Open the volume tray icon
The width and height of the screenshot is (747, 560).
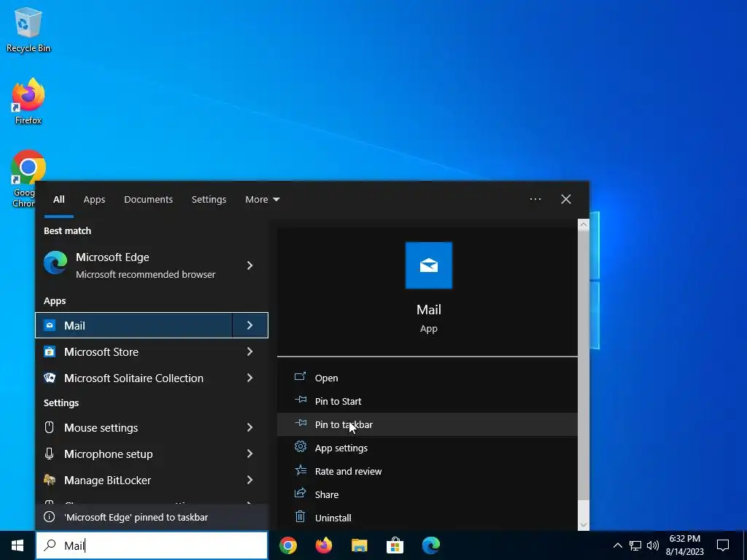pos(653,545)
